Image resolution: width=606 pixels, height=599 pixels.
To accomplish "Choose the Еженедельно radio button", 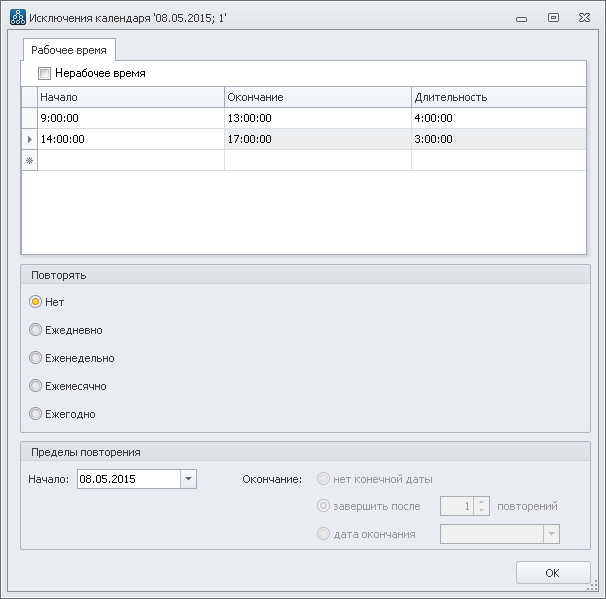I will [36, 358].
